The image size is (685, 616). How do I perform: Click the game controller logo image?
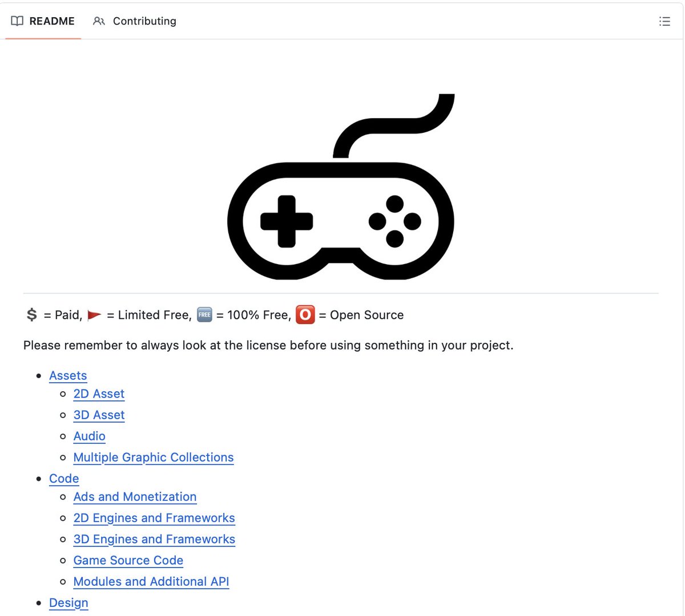tap(341, 187)
